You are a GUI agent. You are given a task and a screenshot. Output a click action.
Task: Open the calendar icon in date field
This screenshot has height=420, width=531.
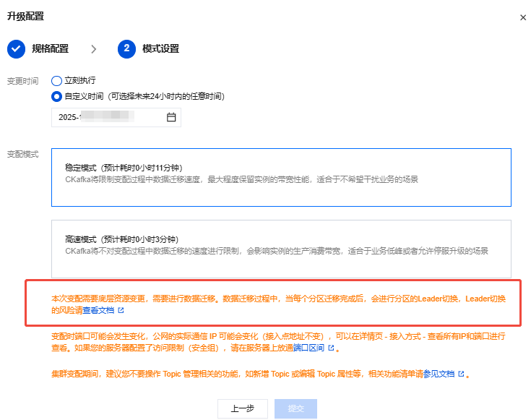click(171, 117)
